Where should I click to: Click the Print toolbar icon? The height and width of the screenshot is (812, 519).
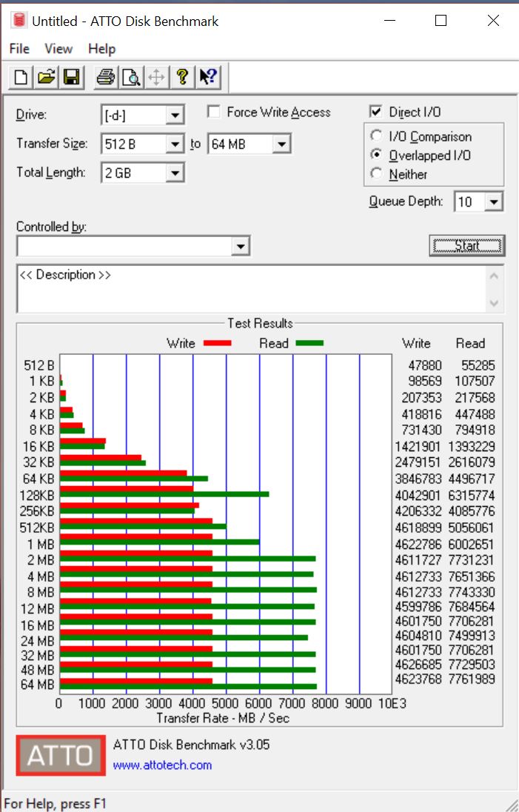[x=106, y=77]
